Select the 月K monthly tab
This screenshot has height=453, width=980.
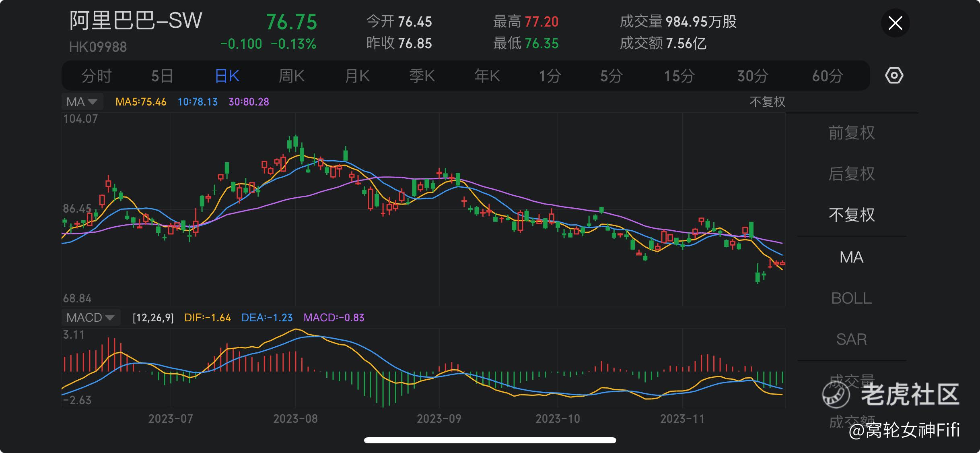click(x=357, y=76)
